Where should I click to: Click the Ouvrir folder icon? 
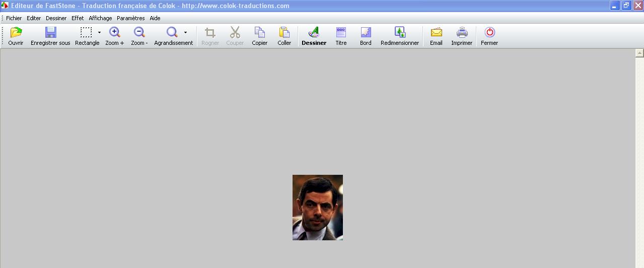point(16,33)
